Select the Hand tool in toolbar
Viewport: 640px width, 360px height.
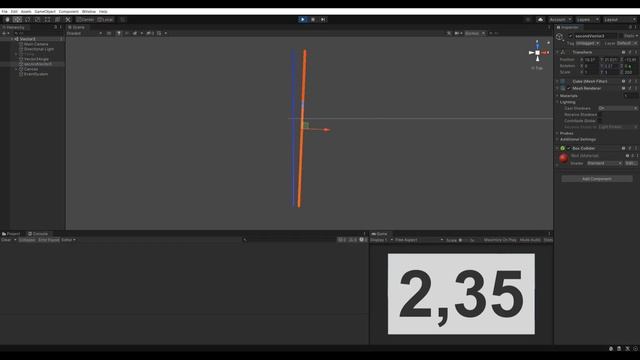tap(7, 20)
